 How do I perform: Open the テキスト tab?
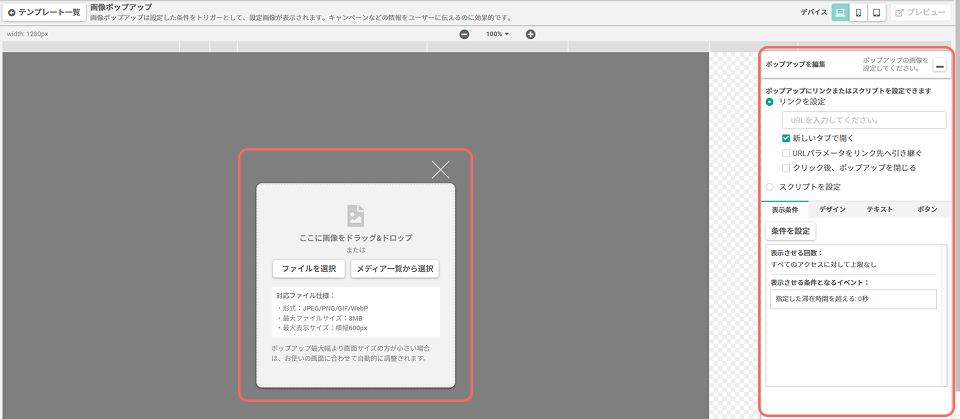coord(880,210)
